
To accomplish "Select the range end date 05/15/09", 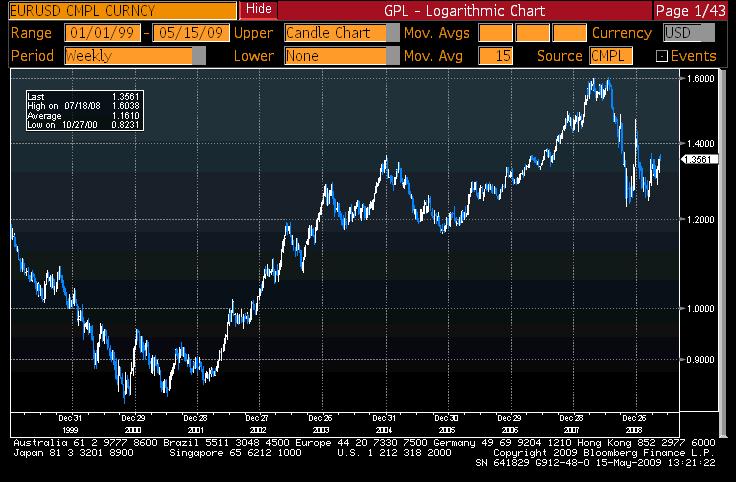I will point(191,33).
